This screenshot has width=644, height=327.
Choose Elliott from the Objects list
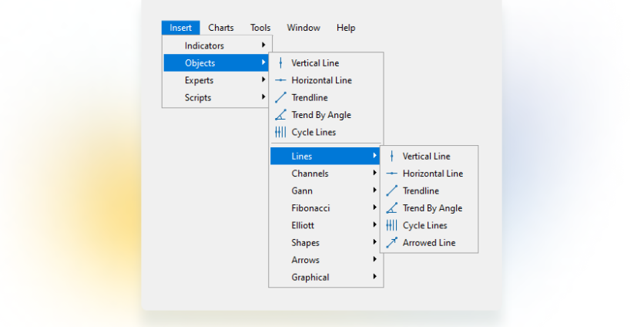303,226
